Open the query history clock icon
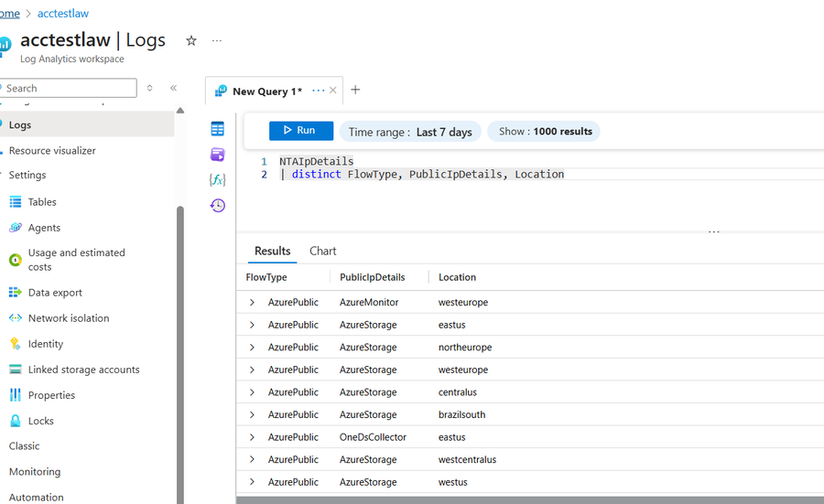Screen dimensions: 824x504 (218, 205)
